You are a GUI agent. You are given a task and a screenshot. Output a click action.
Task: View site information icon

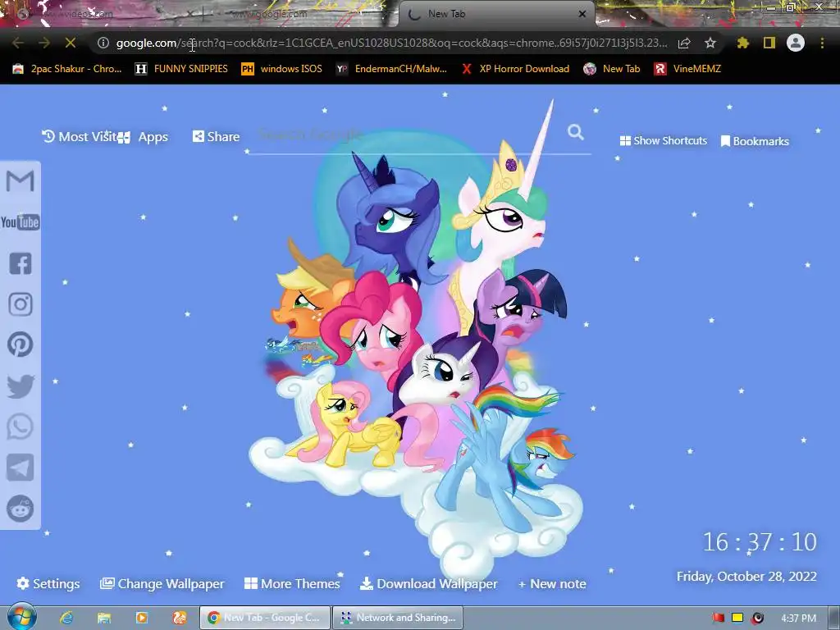pos(103,43)
